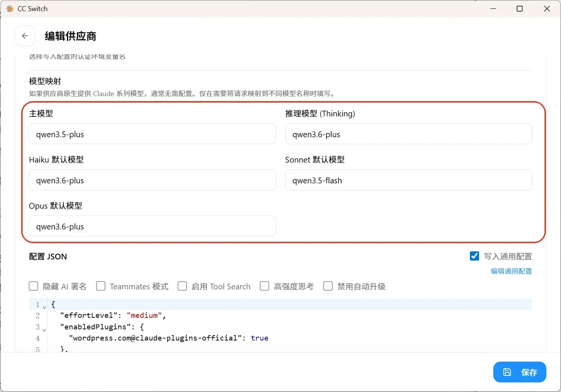Select the Sonnet 默认模型 input box
Viewport: 561px width, 392px height.
point(408,180)
